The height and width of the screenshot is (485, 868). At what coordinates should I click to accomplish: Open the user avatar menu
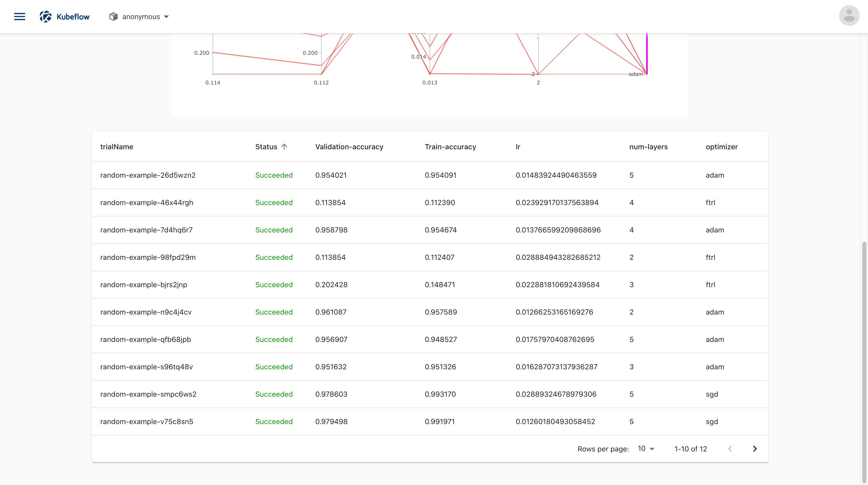tap(849, 15)
